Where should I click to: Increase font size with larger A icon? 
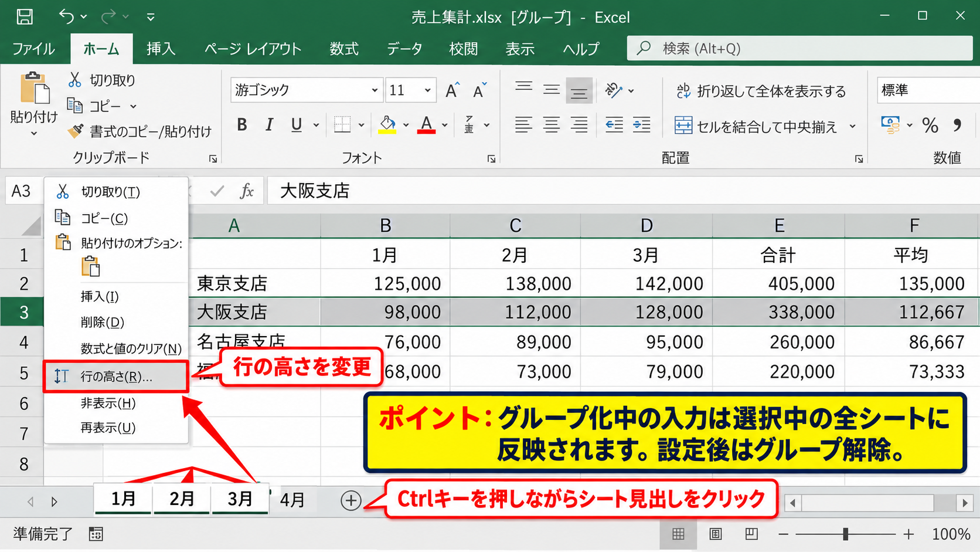coord(452,90)
